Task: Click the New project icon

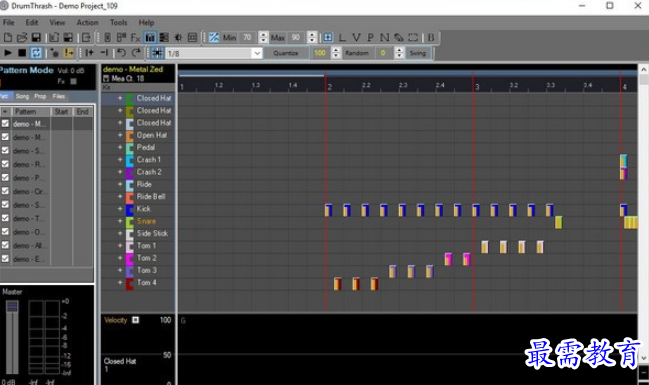Action: [7, 38]
